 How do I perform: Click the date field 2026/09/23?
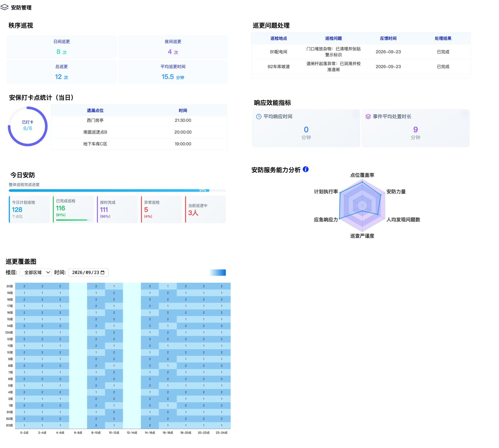point(88,273)
